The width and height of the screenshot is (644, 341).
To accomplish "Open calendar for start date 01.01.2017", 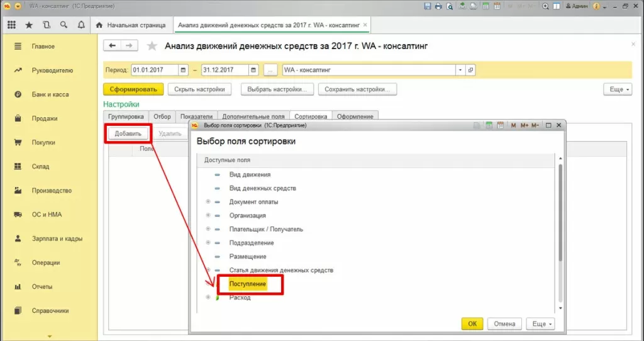I will [184, 70].
